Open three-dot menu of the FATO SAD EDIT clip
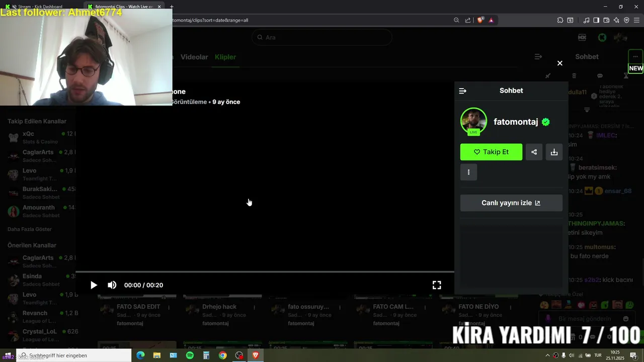644x362 pixels. tap(169, 307)
